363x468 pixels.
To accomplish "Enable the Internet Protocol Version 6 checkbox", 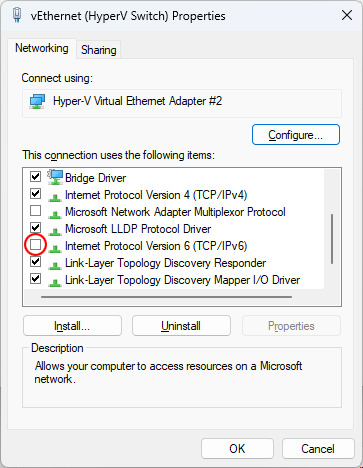I will [35, 245].
